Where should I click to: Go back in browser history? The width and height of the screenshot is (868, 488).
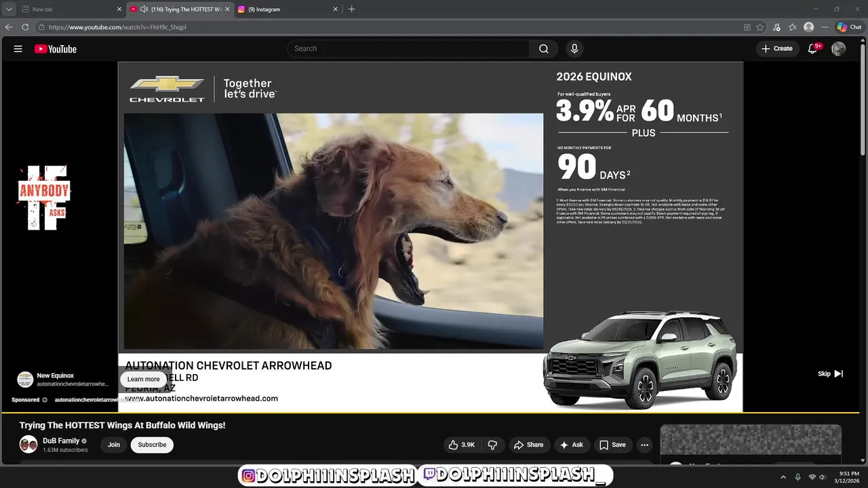click(x=9, y=27)
